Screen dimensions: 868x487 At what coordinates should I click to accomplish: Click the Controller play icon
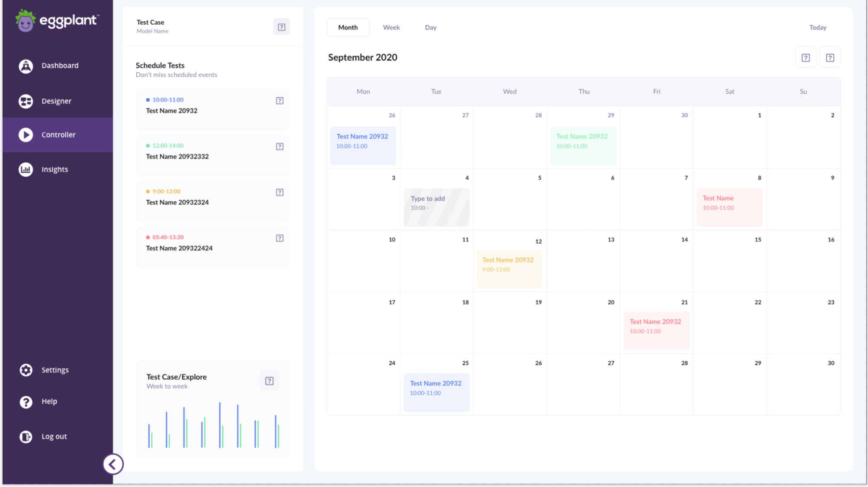pos(26,135)
